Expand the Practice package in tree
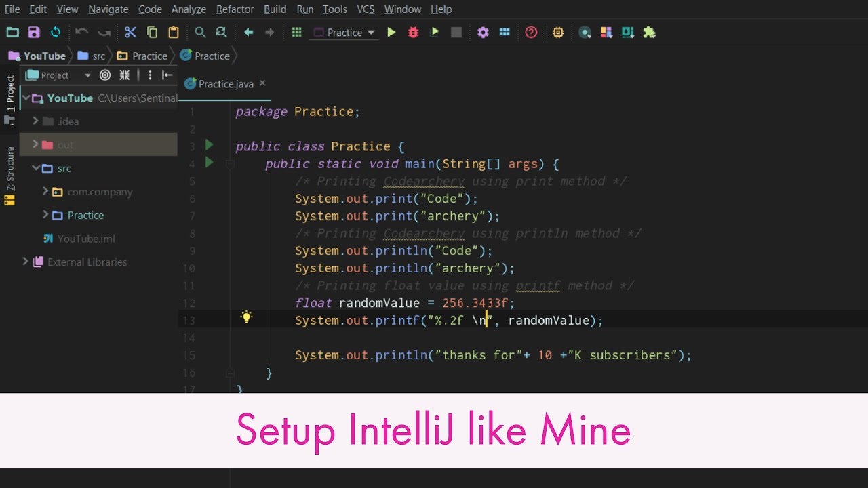 coord(45,215)
